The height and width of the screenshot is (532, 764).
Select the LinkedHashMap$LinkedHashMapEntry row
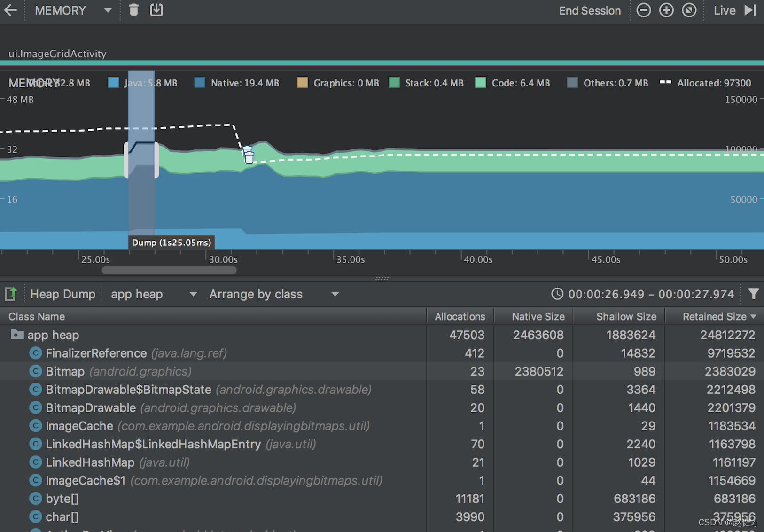pyautogui.click(x=382, y=444)
